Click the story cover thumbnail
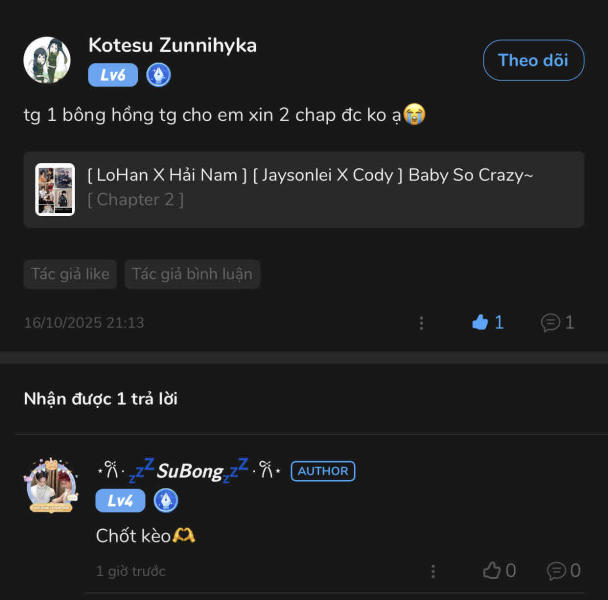Viewport: 608px width, 600px height. (x=55, y=189)
